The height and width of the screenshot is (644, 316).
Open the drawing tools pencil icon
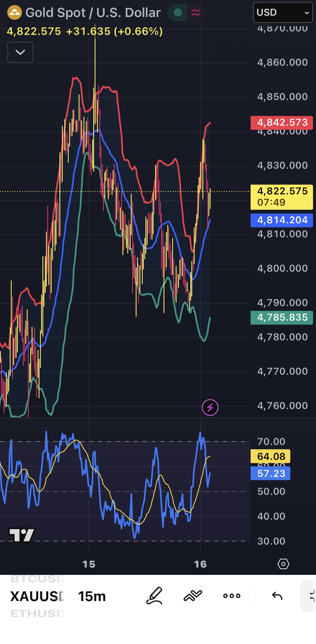[x=154, y=595]
